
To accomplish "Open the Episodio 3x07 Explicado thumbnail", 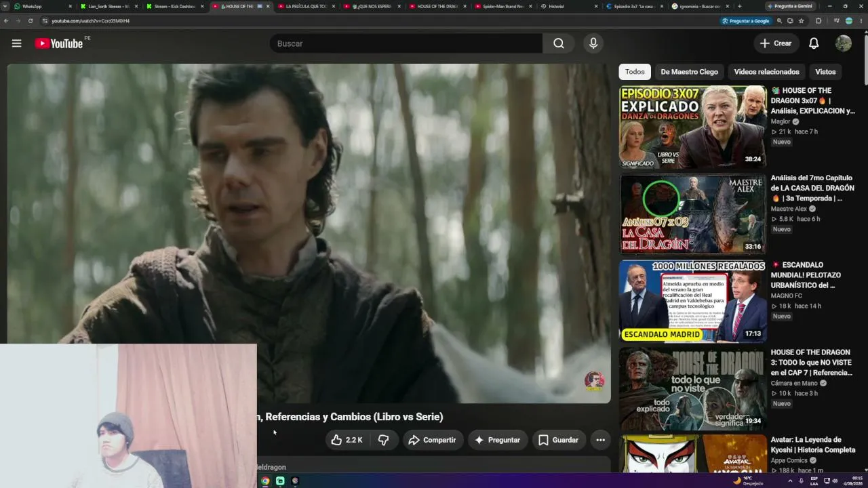I will tap(692, 126).
